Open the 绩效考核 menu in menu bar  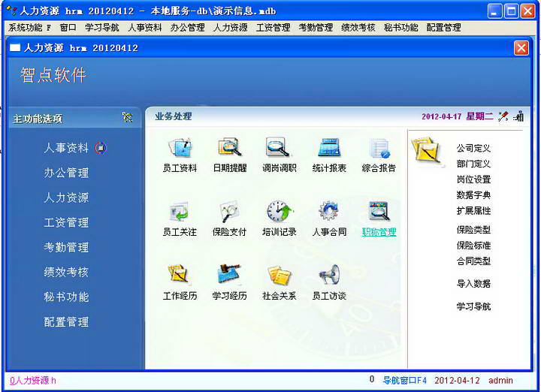click(x=358, y=28)
